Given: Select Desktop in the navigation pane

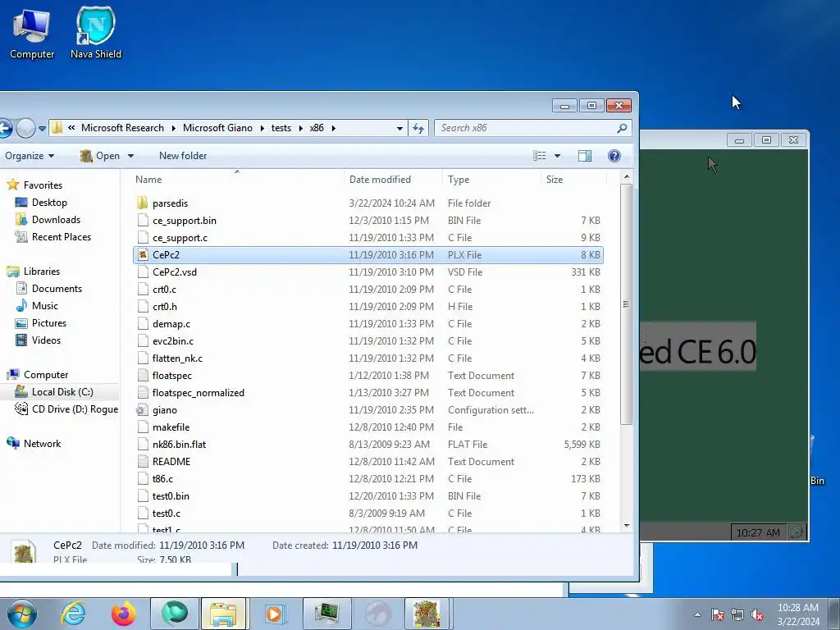Looking at the screenshot, I should click(49, 203).
